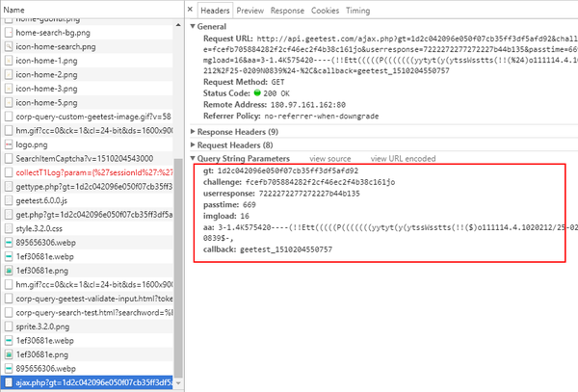Select the Headers tab
This screenshot has width=578, height=392.
(215, 11)
